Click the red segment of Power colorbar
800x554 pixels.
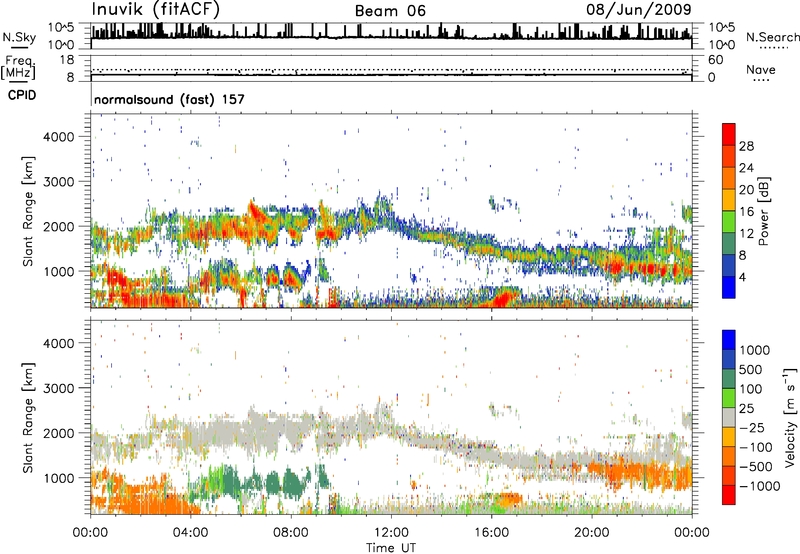coord(729,134)
